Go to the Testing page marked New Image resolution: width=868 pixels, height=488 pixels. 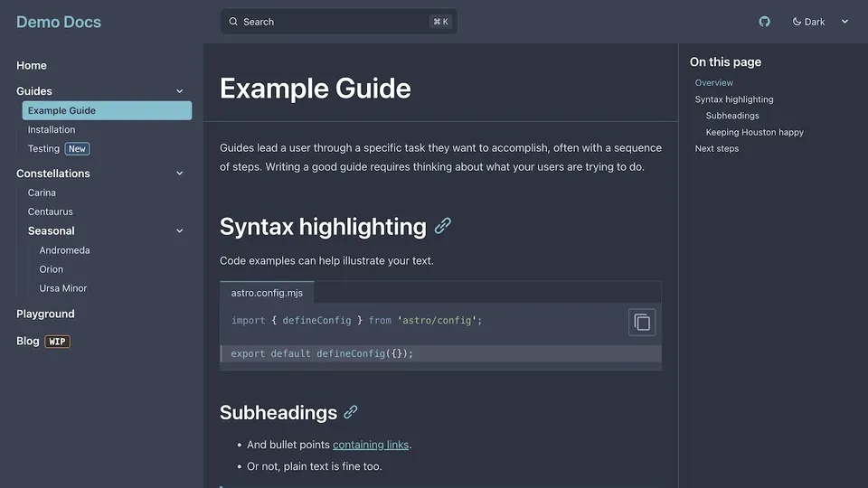(x=43, y=149)
